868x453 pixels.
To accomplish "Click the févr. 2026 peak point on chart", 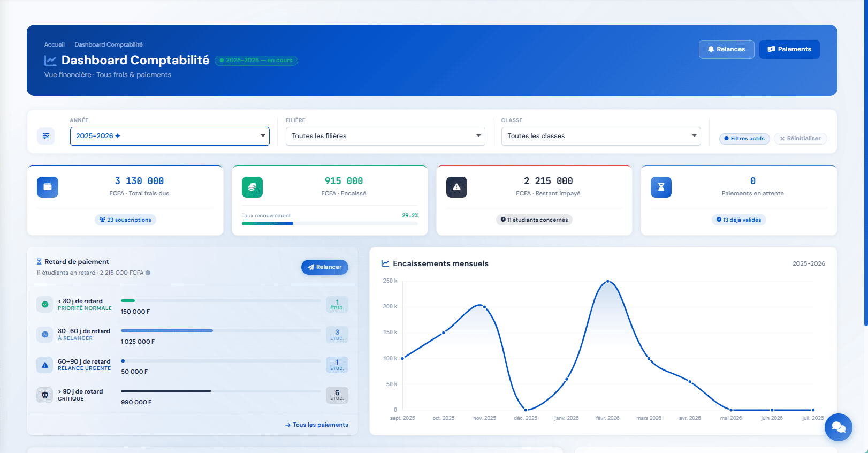I will [x=607, y=281].
